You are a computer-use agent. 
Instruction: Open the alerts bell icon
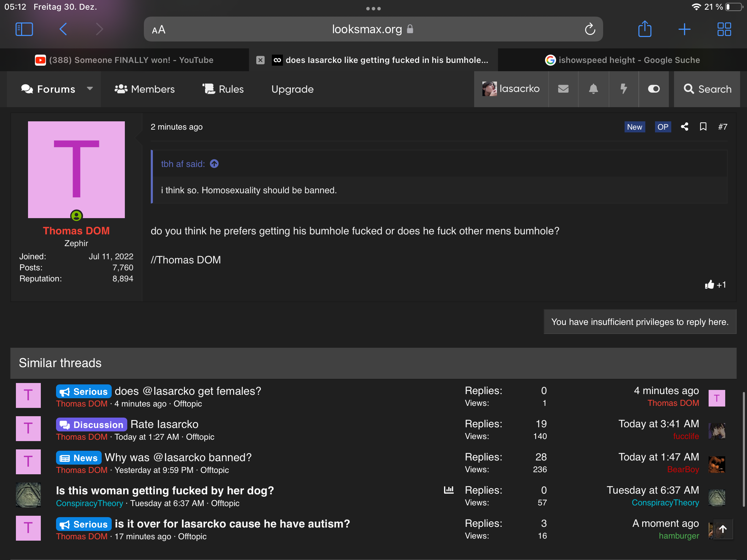pos(593,89)
